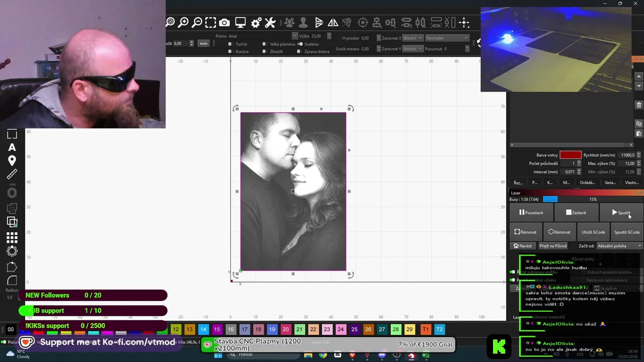
Task: Adjust the Interval (mm) spinner arrows
Action: (579, 172)
